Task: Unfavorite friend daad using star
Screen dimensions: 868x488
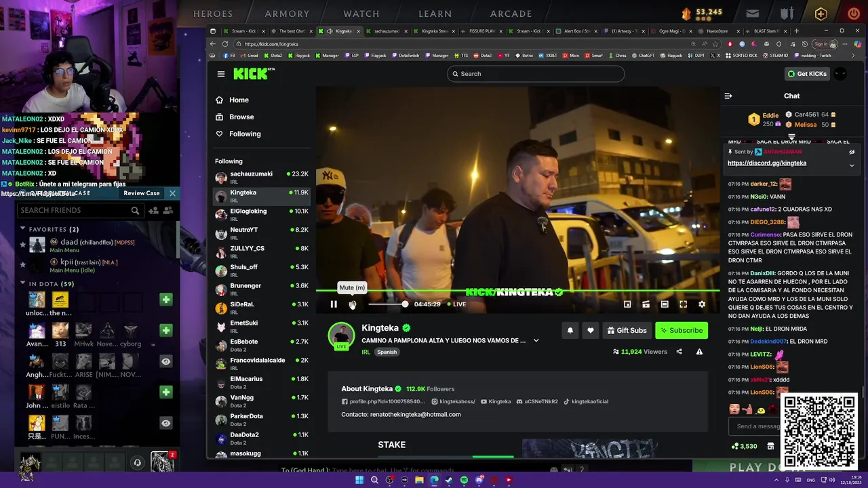Action: 23,244
